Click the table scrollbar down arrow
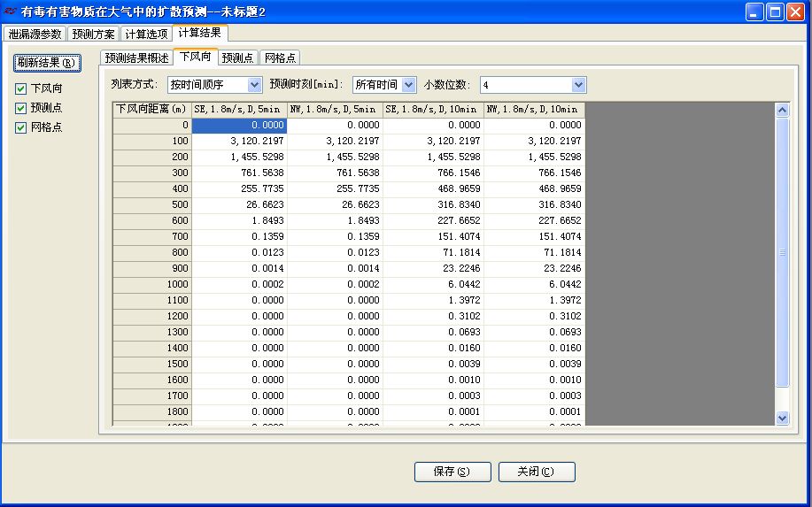Viewport: 812px width, 507px height. [x=782, y=418]
